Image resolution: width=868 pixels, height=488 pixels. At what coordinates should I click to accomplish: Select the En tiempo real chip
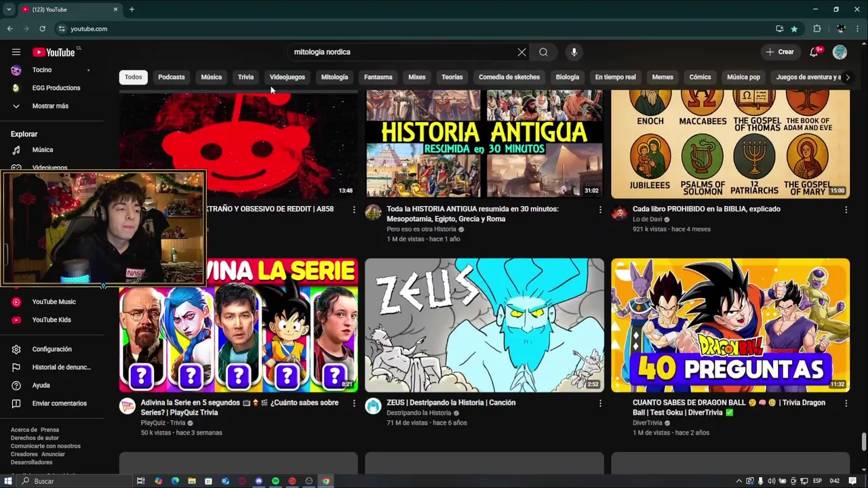(x=616, y=77)
